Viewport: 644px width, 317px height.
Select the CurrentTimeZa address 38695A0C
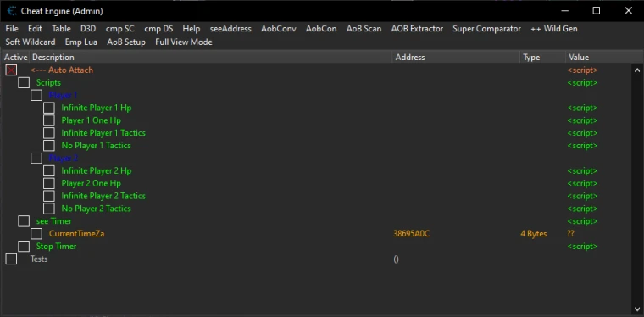(412, 234)
